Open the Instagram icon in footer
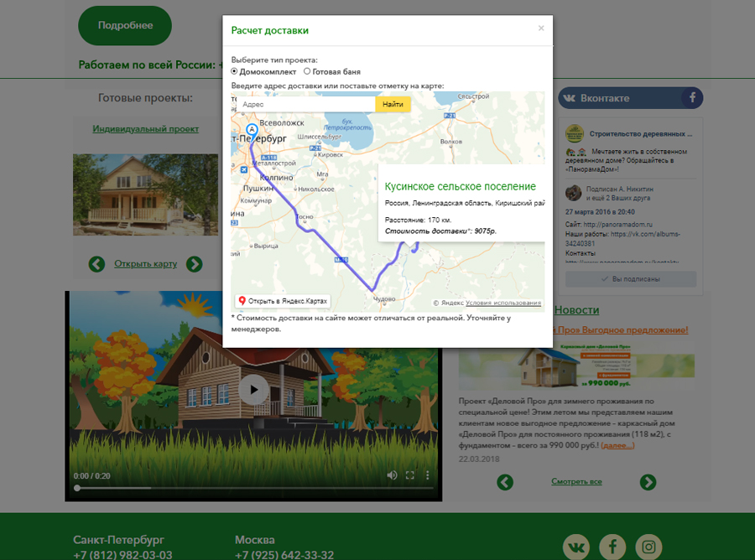 [x=648, y=547]
